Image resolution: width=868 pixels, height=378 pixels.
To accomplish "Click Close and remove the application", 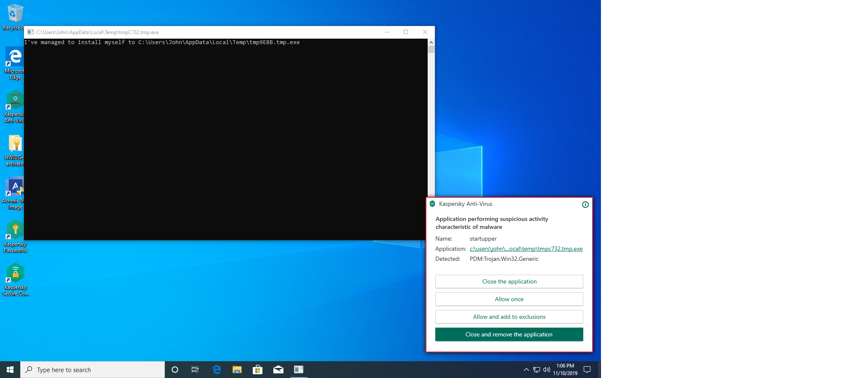I will click(x=509, y=334).
